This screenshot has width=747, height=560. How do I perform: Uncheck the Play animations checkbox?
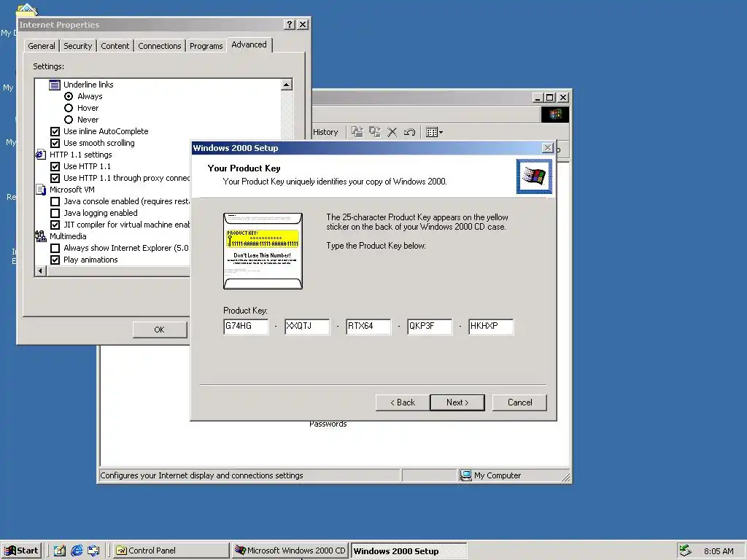55,260
